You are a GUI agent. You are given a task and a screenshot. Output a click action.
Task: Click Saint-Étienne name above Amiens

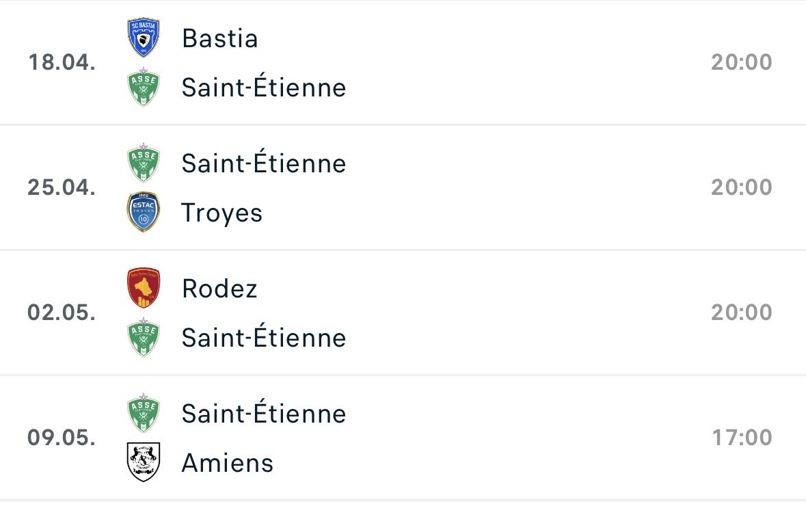(264, 414)
